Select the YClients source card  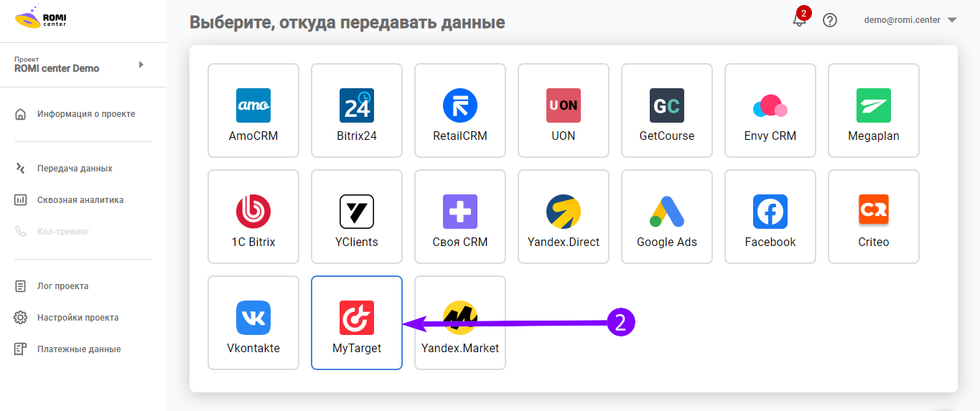point(357,217)
